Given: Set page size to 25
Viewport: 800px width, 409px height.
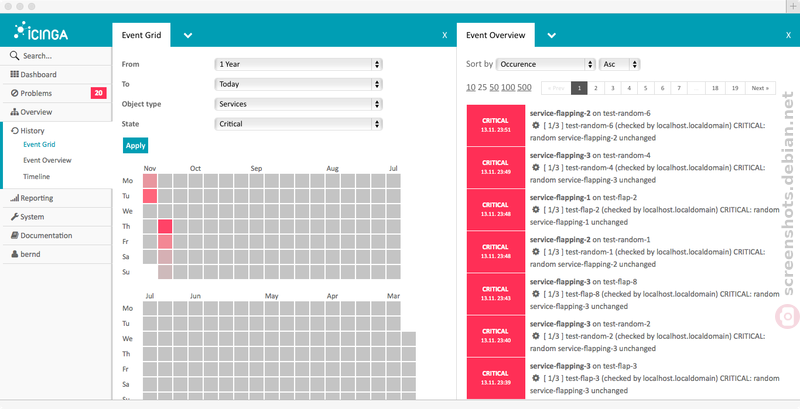Looking at the screenshot, I should point(482,88).
